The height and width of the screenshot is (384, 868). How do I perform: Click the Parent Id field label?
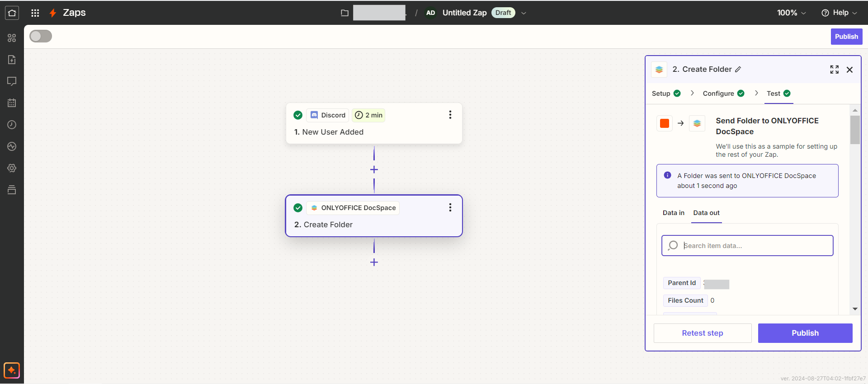click(x=682, y=283)
